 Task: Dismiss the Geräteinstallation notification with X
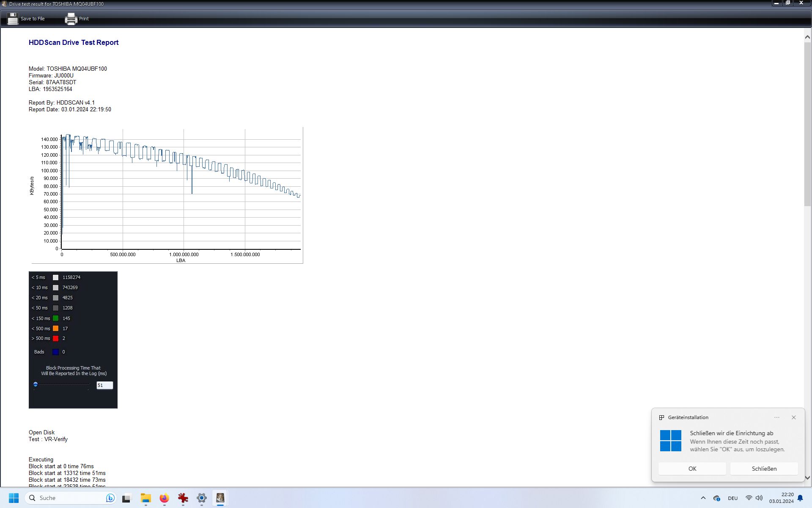coord(793,417)
